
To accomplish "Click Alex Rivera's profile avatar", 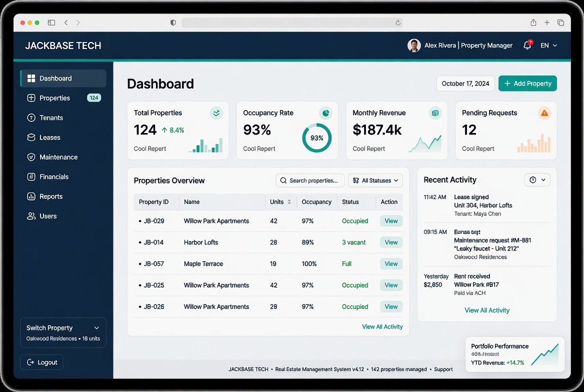I will click(414, 45).
